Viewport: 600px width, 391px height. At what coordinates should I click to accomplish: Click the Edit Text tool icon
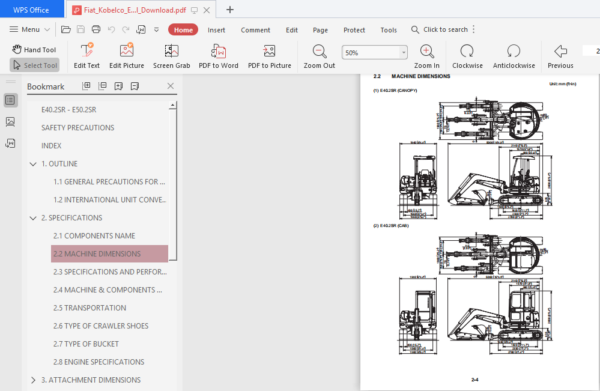[87, 51]
